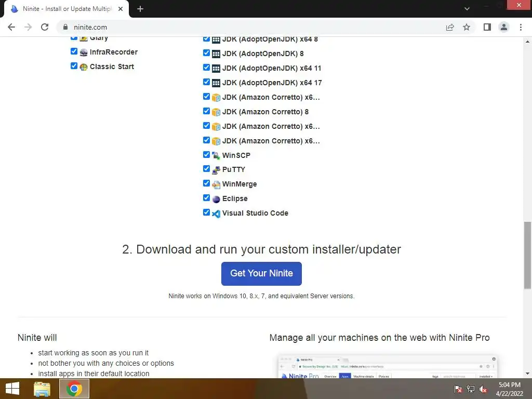Close the Ninite tab
The width and height of the screenshot is (532, 399).
tap(121, 9)
